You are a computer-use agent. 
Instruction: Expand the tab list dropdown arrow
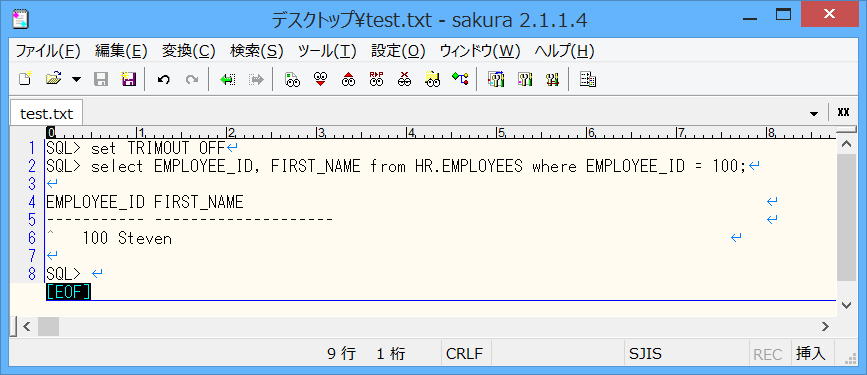pyautogui.click(x=814, y=113)
